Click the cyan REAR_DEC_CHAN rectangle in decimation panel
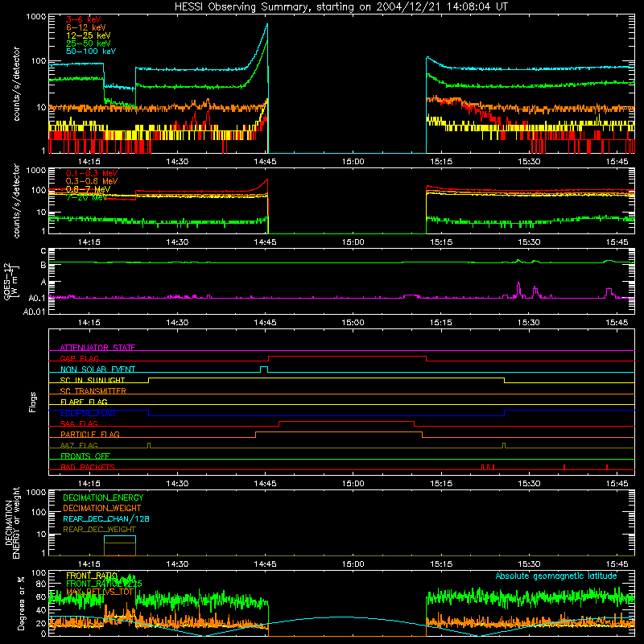Viewport: 644px width, 644px height. pos(120,536)
